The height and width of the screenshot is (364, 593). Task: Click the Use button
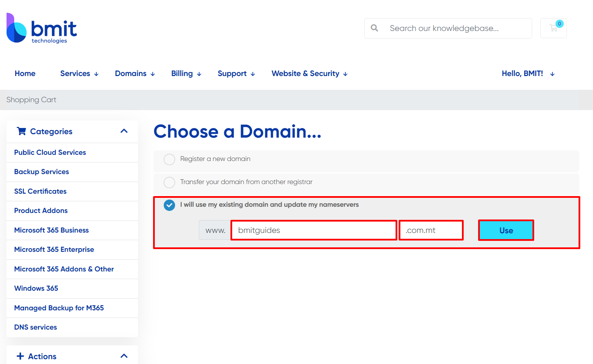506,230
